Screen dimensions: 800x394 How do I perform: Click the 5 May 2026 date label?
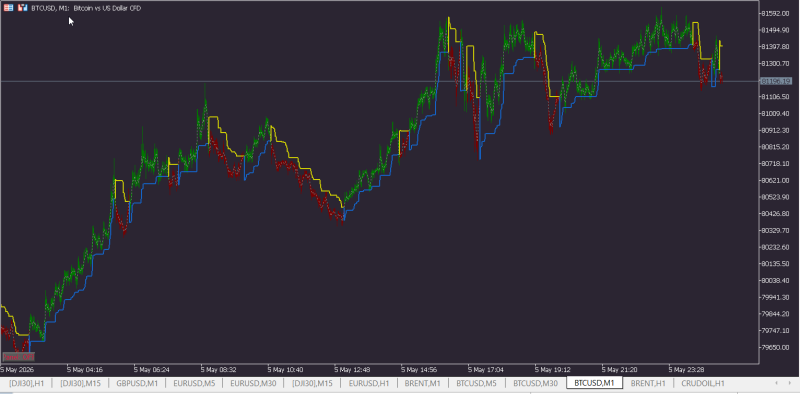point(17,370)
